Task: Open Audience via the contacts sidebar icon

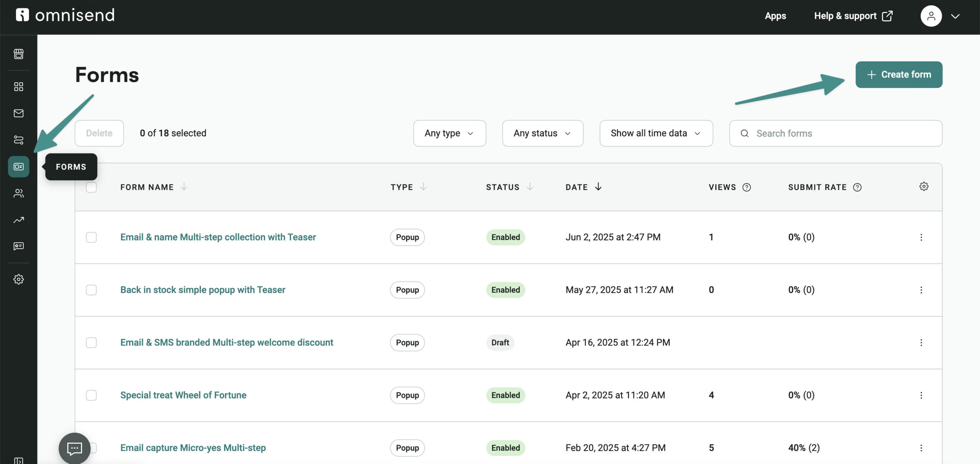Action: pos(18,193)
